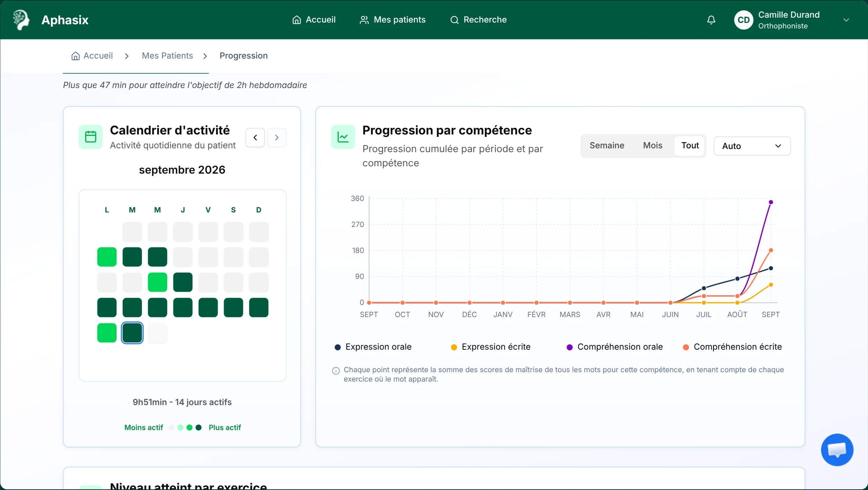Select the Tout period tab
Screen dimensions: 868x490
(690, 146)
